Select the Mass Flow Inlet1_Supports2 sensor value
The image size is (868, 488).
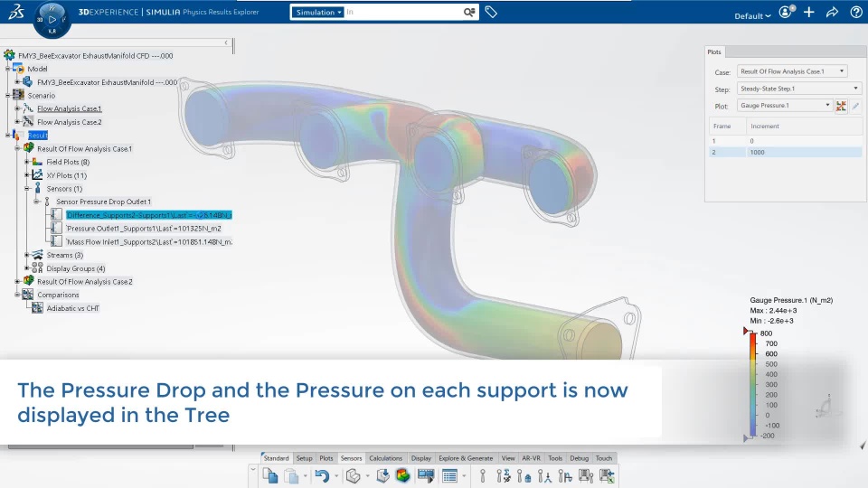click(149, 242)
